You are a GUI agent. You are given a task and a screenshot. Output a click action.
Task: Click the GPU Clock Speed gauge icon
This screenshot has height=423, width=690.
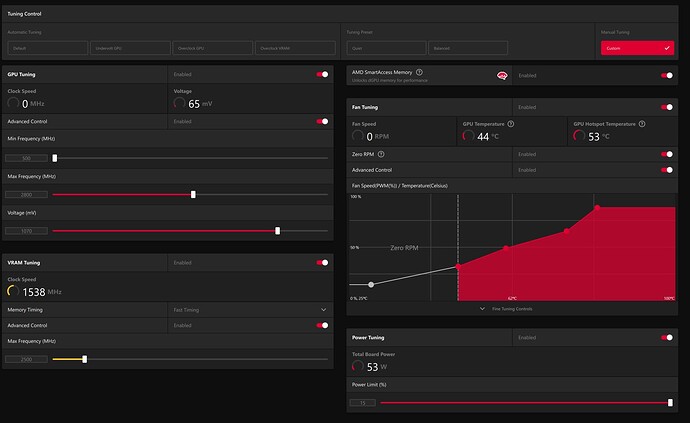coord(13,103)
